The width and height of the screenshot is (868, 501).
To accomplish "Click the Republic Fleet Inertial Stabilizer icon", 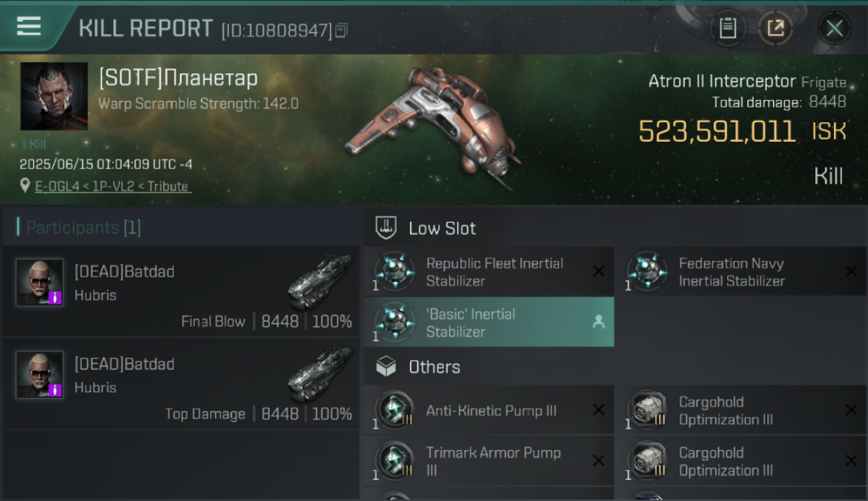I will (395, 272).
